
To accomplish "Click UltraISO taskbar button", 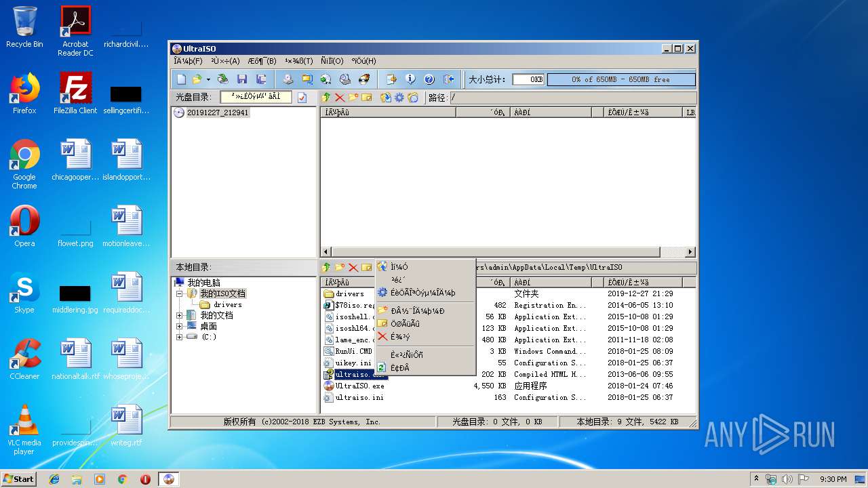I will (x=169, y=479).
